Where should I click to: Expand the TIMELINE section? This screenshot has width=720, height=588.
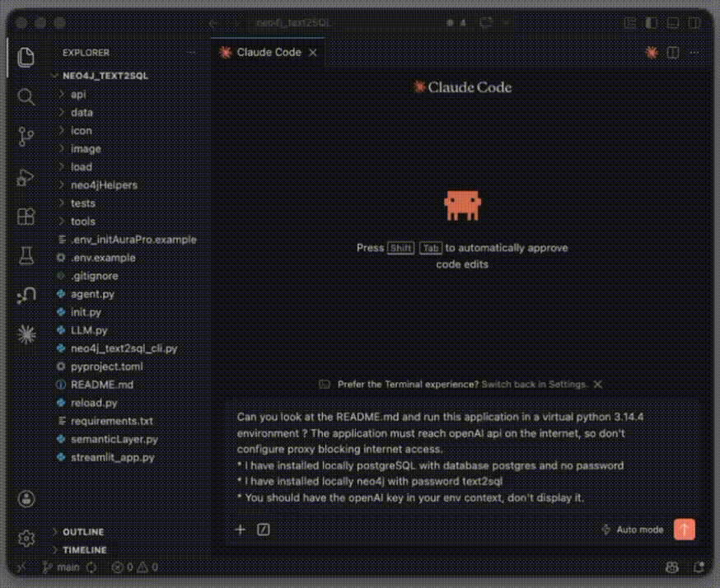click(x=85, y=550)
